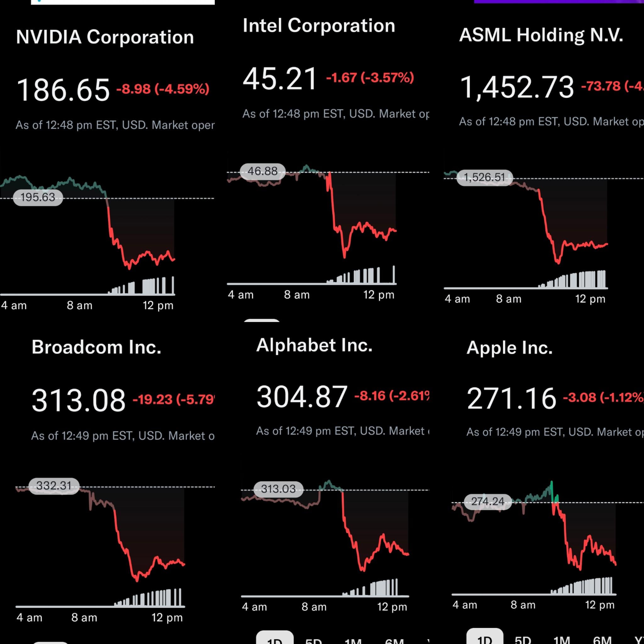Click ASML previous close label 1,526.51
644x644 pixels.
point(484,177)
